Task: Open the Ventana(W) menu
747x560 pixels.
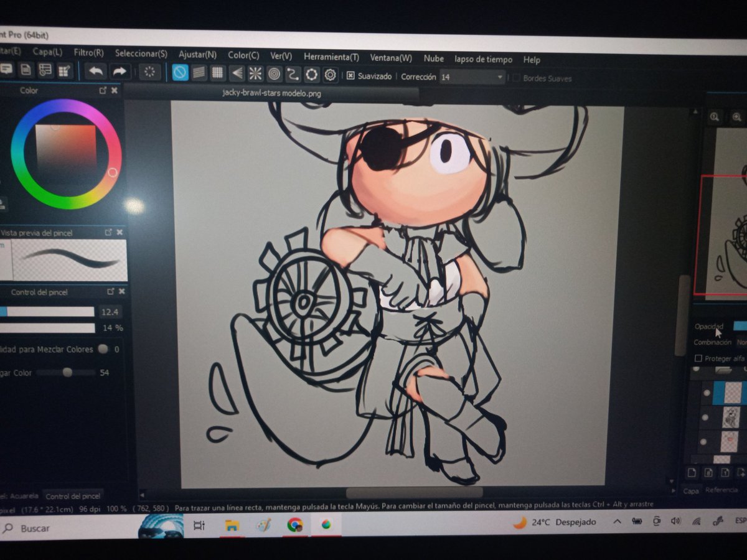Action: click(391, 58)
